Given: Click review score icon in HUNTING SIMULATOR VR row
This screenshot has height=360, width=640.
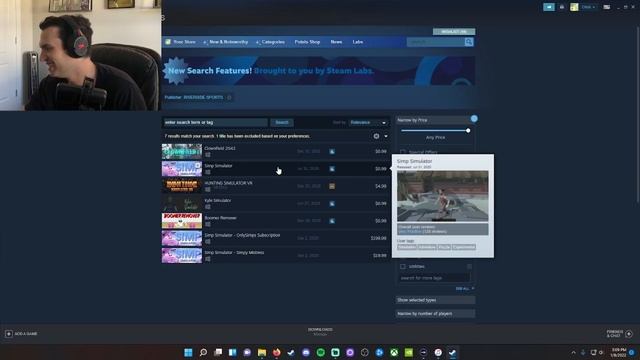Looking at the screenshot, I should 332,186.
